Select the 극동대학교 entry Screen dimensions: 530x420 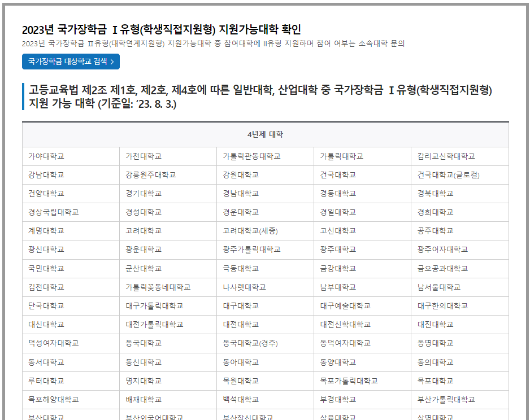tap(266, 269)
